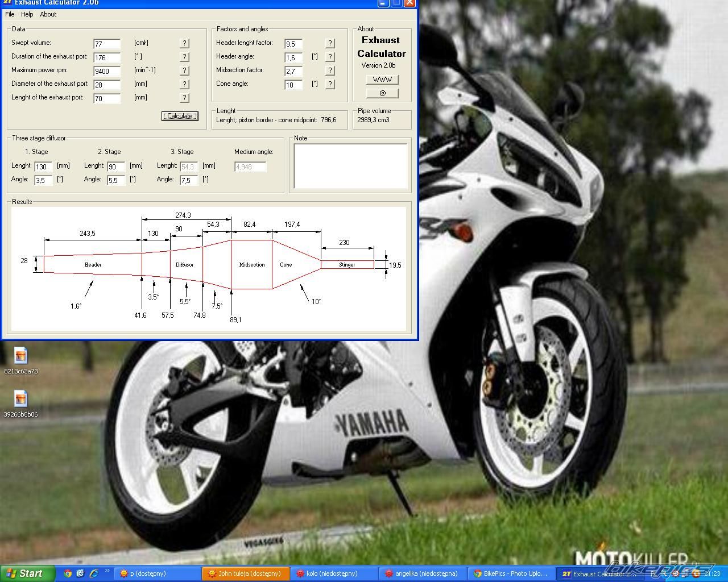728x582 pixels.
Task: Open the About menu
Action: 48,14
